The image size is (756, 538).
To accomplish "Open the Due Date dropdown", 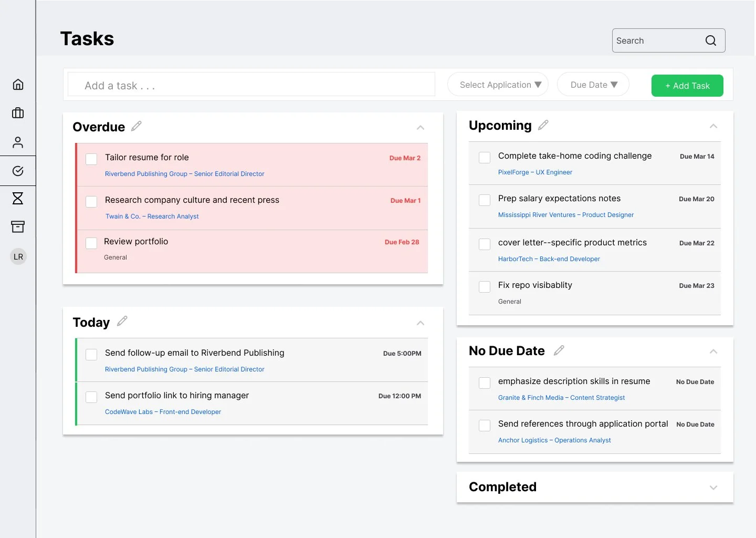I will click(x=593, y=84).
